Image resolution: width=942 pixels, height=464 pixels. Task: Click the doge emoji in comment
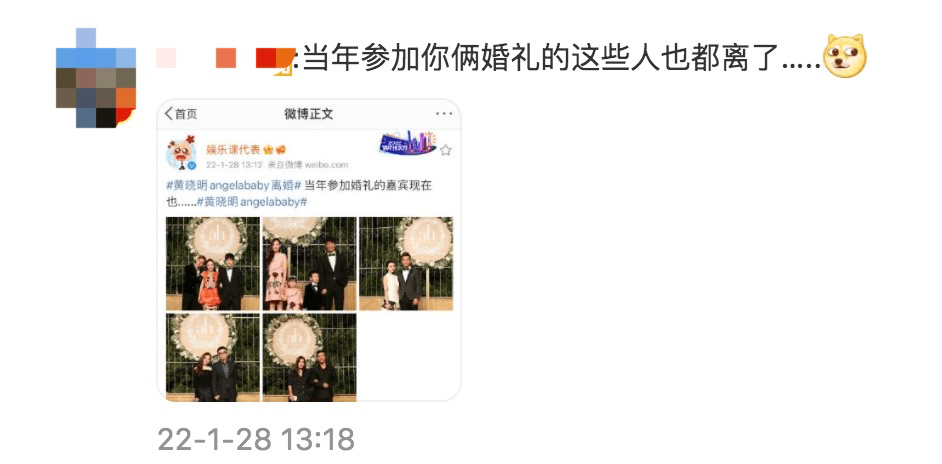[846, 56]
